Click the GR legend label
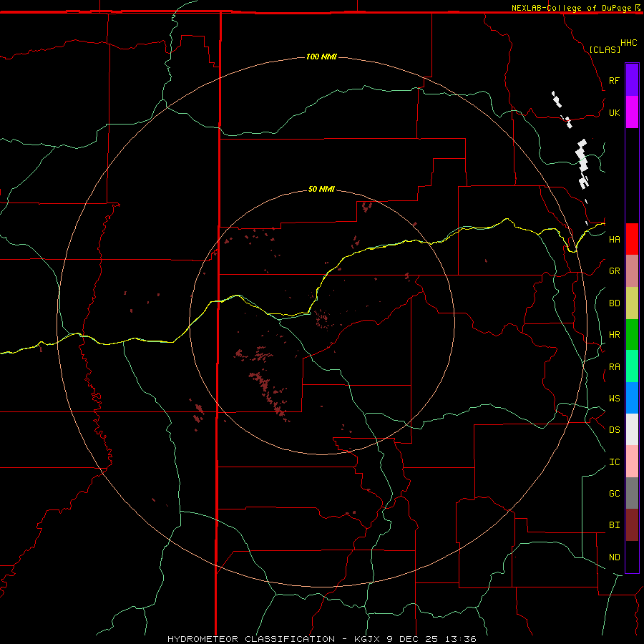The height and width of the screenshot is (644, 644). coord(614,271)
